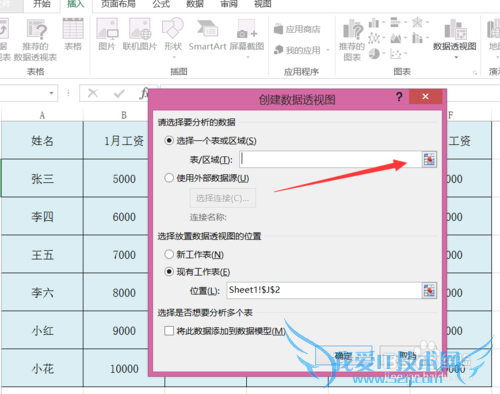Insert a combo chart
This screenshot has height=394, width=500.
coord(417,38)
